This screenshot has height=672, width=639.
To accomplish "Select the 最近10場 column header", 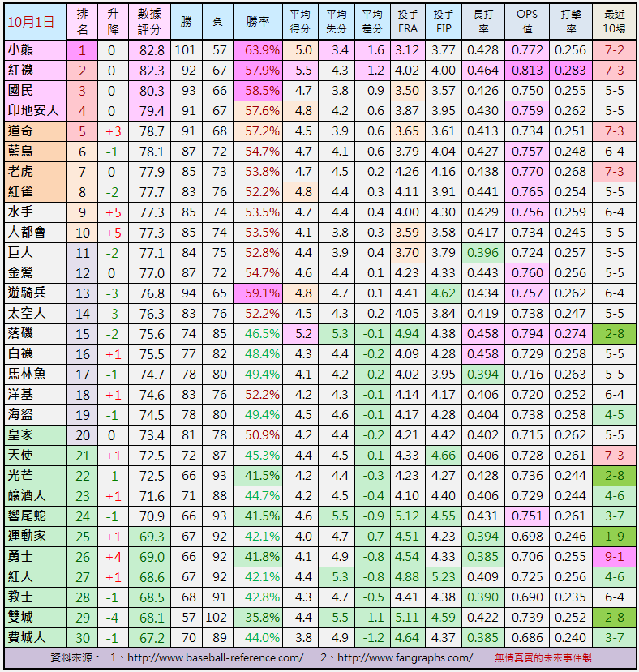I will (615, 22).
